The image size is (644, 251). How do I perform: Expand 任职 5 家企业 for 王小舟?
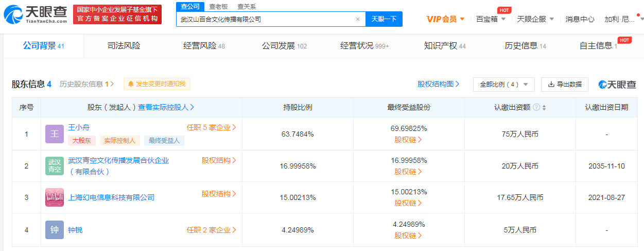(211, 127)
